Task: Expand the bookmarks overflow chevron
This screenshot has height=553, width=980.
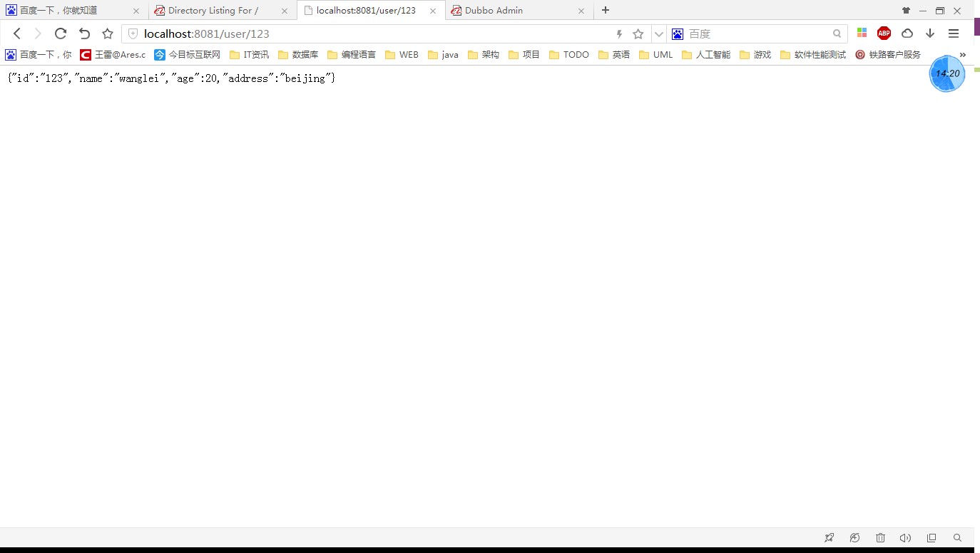Action: [962, 55]
